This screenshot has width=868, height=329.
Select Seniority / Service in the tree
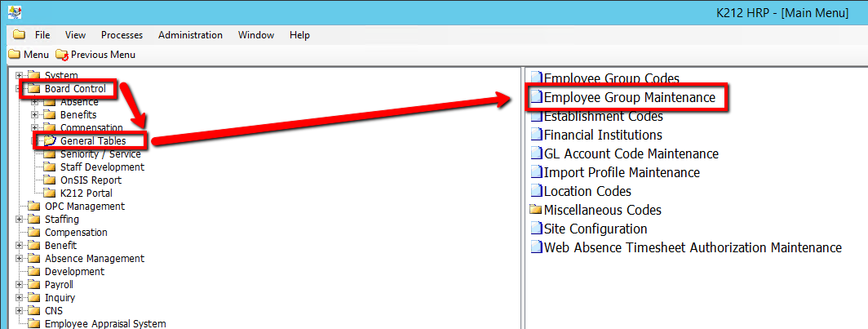pyautogui.click(x=100, y=154)
